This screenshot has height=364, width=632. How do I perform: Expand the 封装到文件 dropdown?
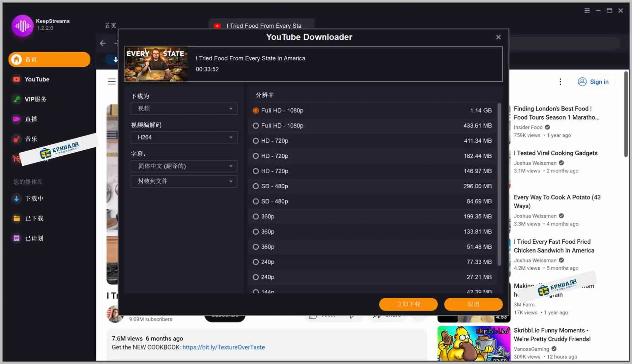[x=184, y=181]
